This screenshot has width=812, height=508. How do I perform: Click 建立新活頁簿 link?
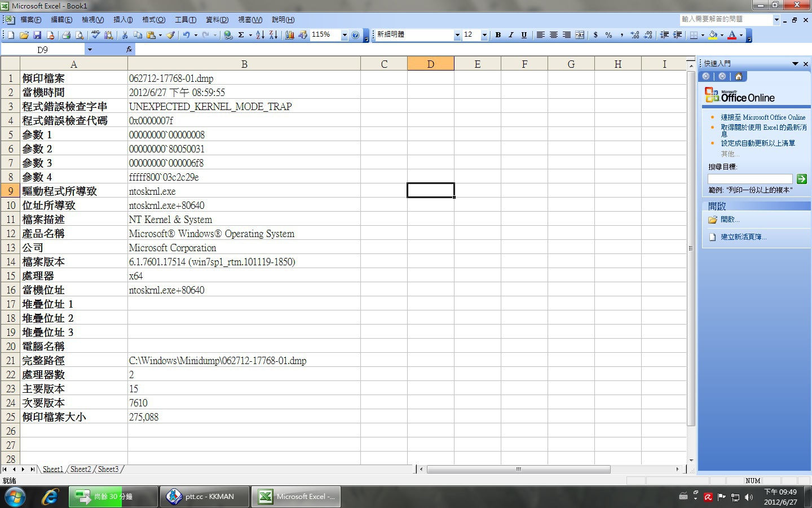point(744,237)
